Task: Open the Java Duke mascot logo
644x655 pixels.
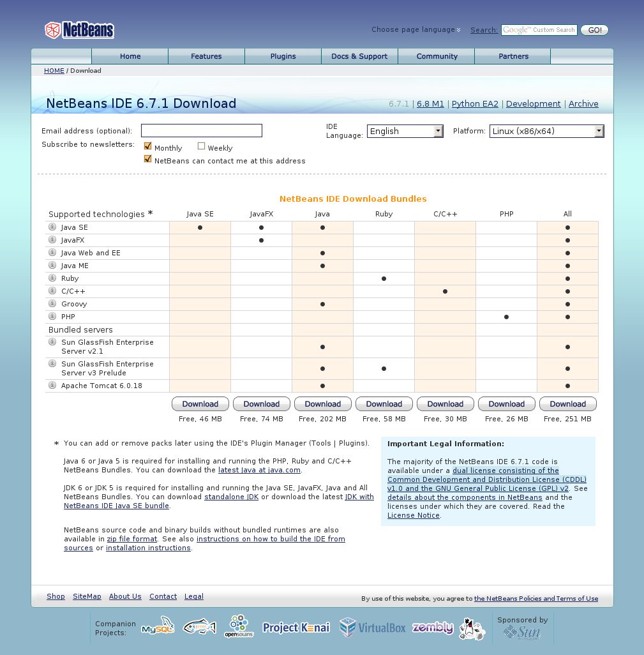Action: tap(472, 629)
